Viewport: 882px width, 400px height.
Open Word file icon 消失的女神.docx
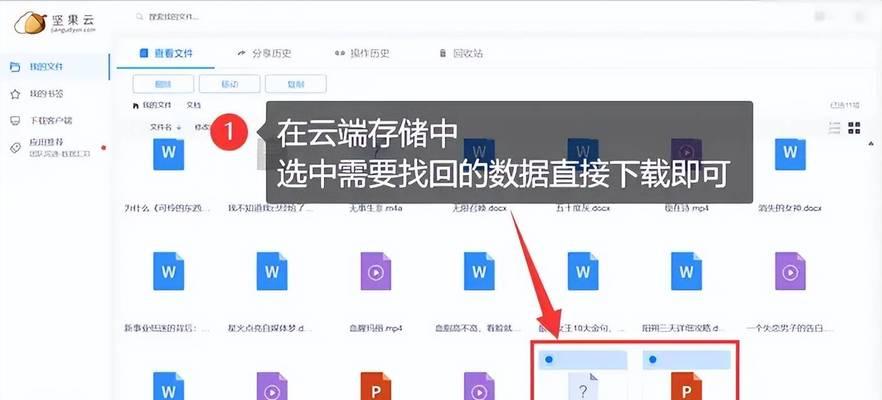pos(790,154)
